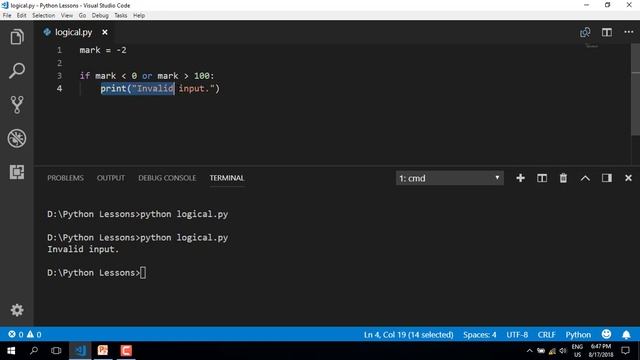Select the logical.py editor tab
The image size is (640, 360).
(x=73, y=32)
